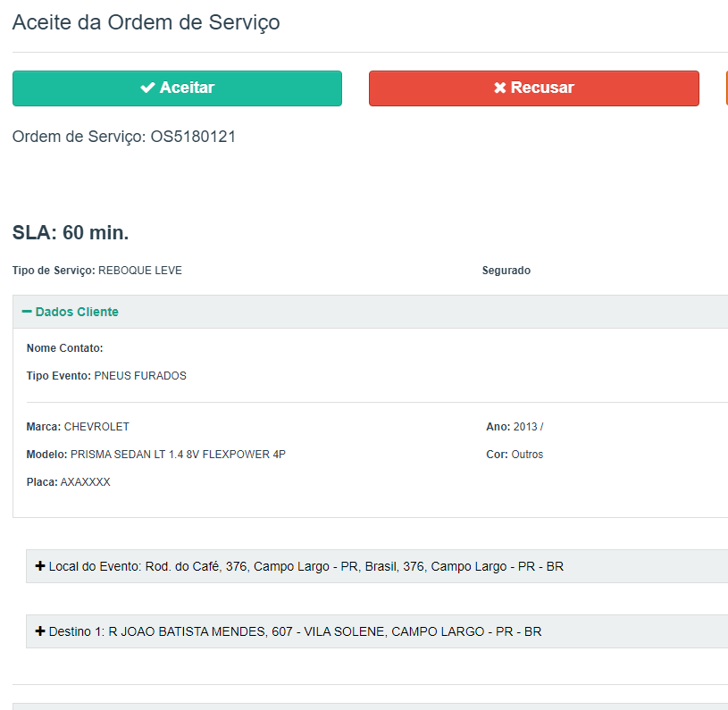This screenshot has height=710, width=728.
Task: Refuse the order with the Recusar button
Action: [533, 88]
